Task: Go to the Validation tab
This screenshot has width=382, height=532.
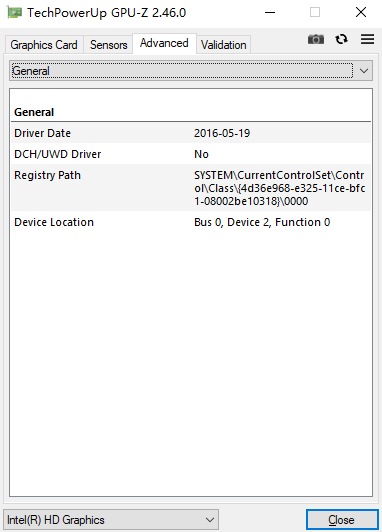Action: click(224, 45)
